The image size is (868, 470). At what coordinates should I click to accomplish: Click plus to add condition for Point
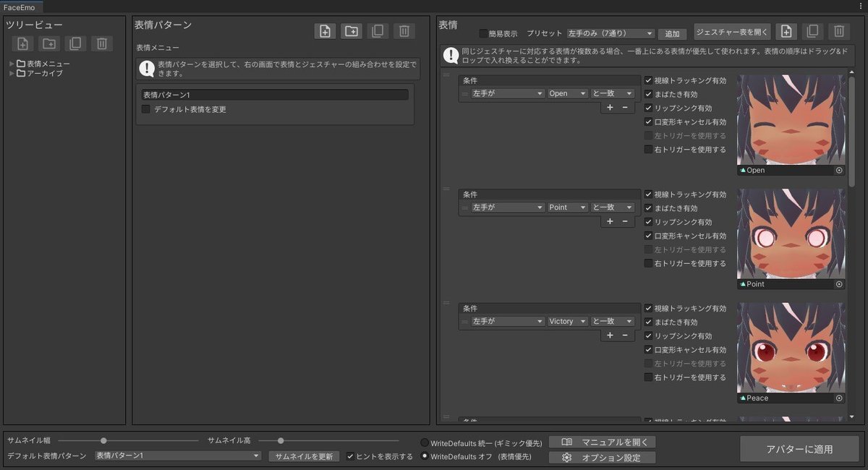pyautogui.click(x=610, y=221)
